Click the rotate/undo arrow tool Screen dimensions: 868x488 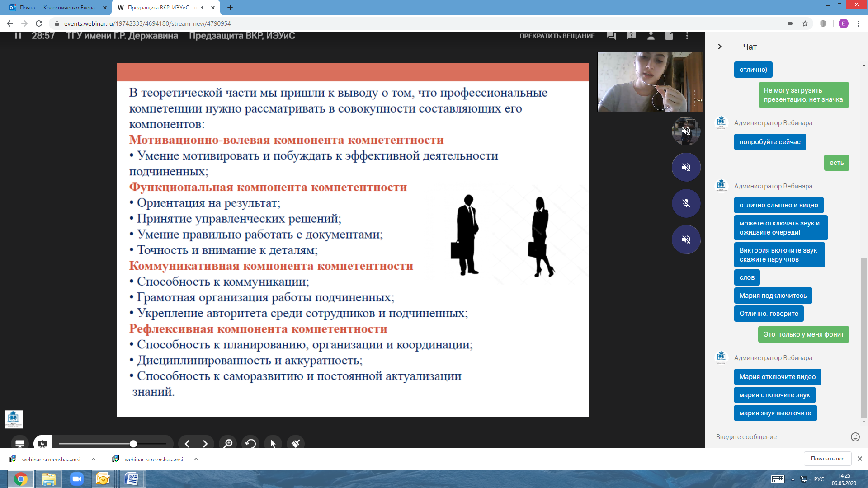coord(250,444)
